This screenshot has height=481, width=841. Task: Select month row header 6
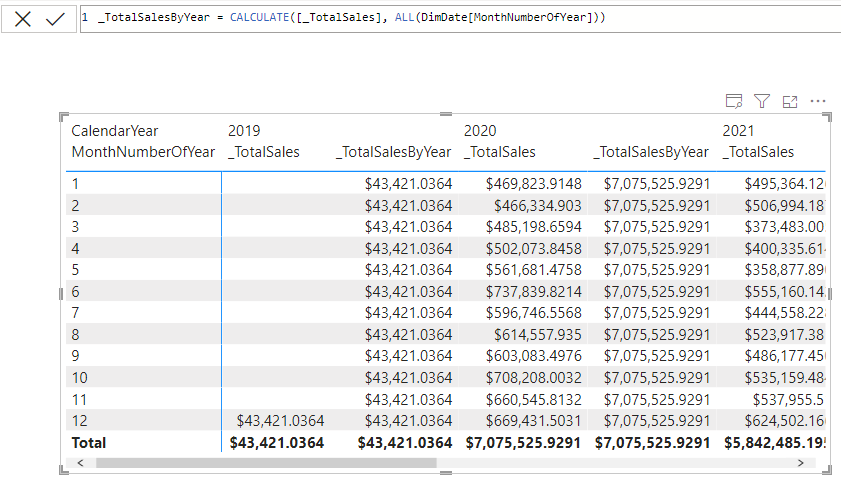pyautogui.click(x=76, y=292)
